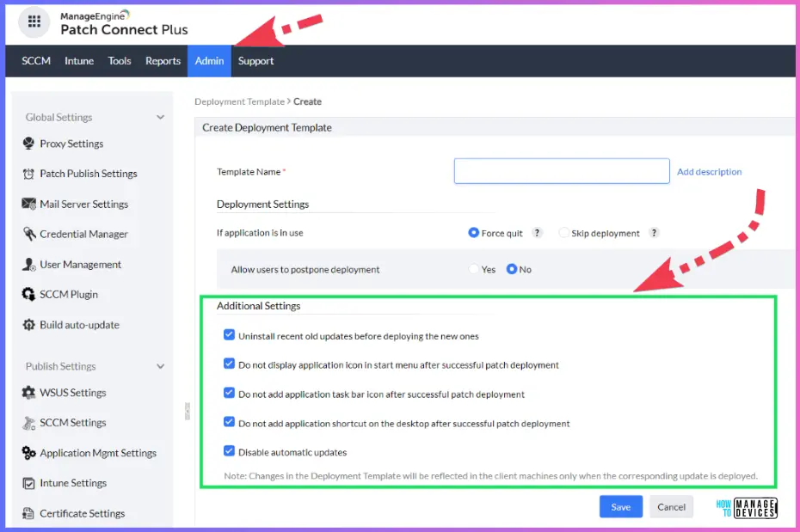
Task: Click the Deployment Settings heading
Action: pos(262,204)
